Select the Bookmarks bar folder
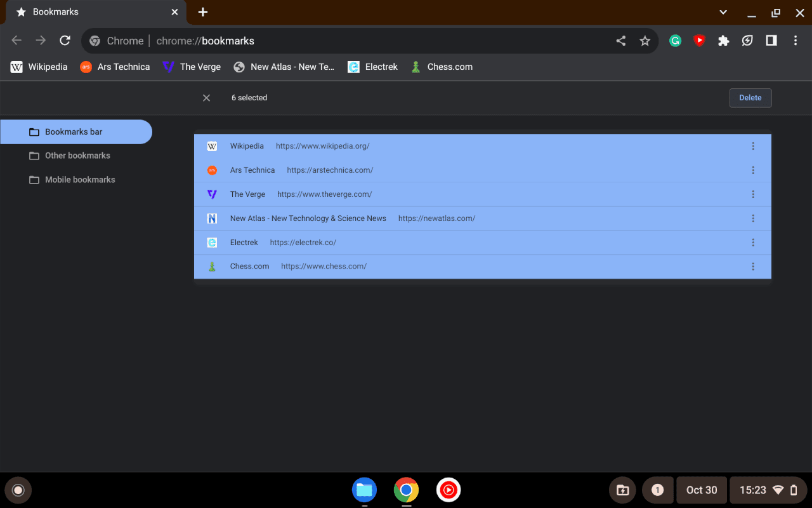Image resolution: width=812 pixels, height=508 pixels. (76, 132)
